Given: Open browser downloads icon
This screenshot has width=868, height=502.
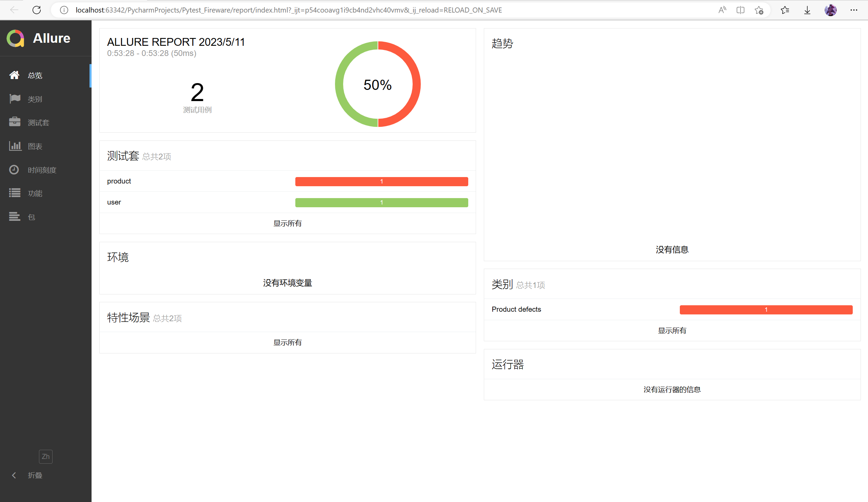Looking at the screenshot, I should tap(807, 10).
